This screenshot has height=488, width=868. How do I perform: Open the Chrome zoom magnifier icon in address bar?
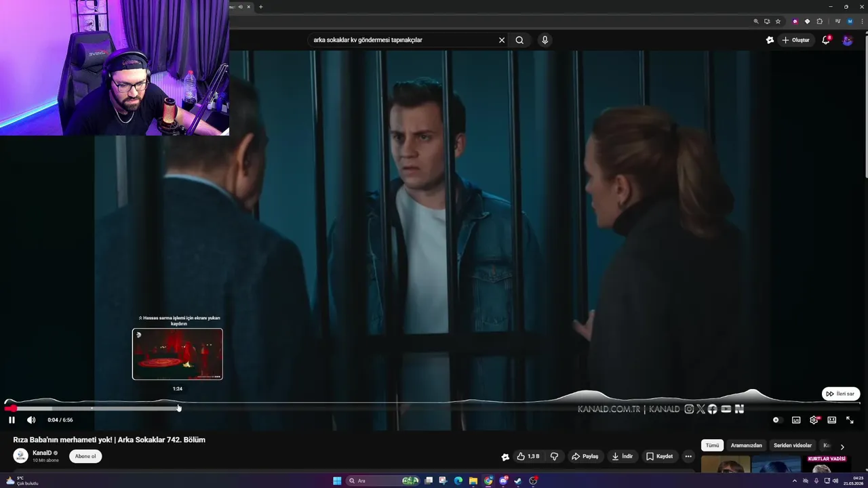pos(756,21)
